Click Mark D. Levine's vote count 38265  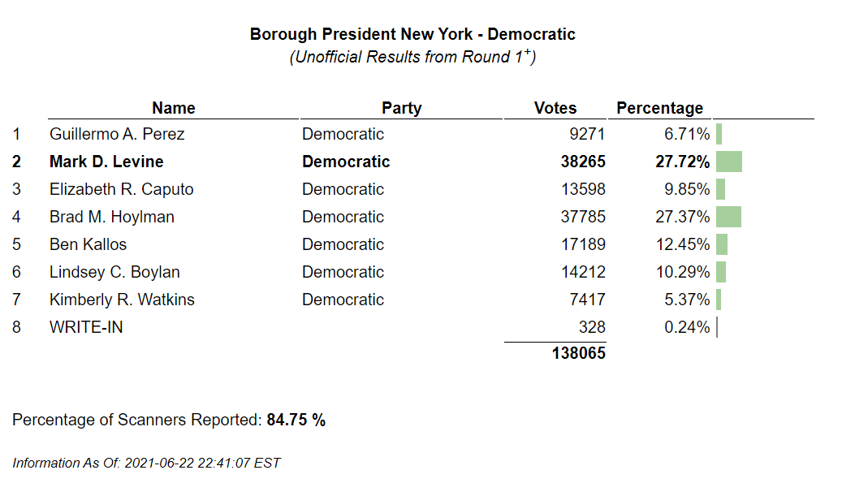(x=582, y=162)
